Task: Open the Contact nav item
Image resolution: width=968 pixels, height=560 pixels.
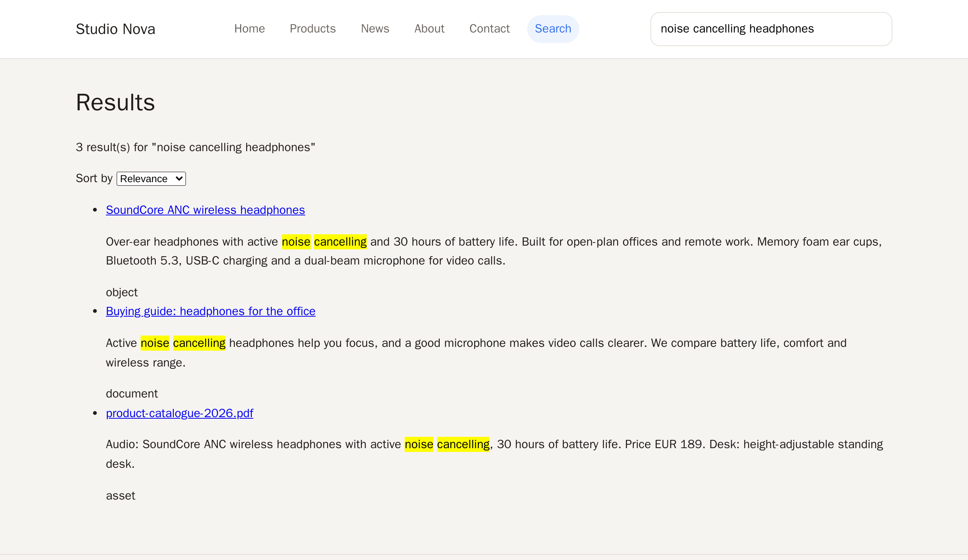Action: pyautogui.click(x=489, y=29)
